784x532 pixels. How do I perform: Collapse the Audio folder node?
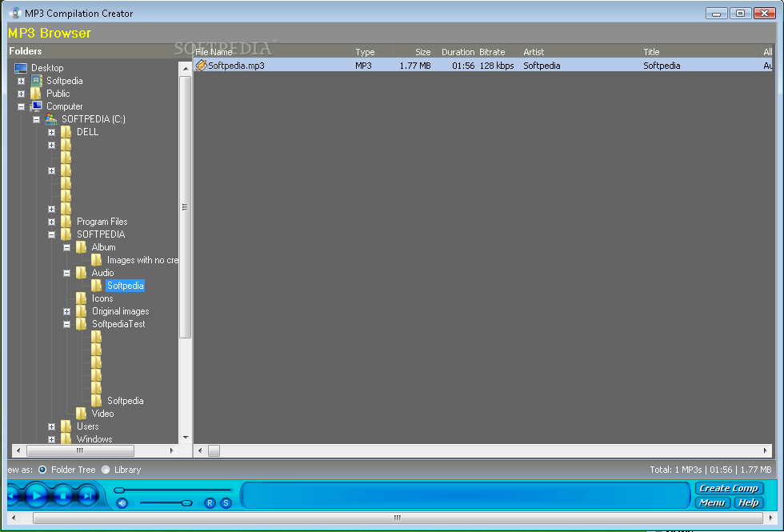point(66,273)
